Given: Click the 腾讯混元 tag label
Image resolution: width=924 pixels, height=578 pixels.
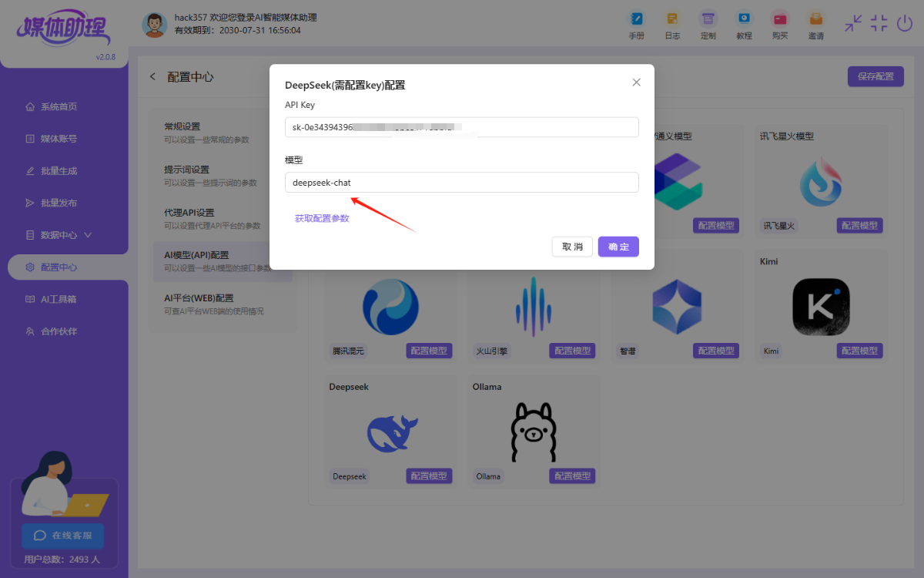Looking at the screenshot, I should (x=349, y=351).
